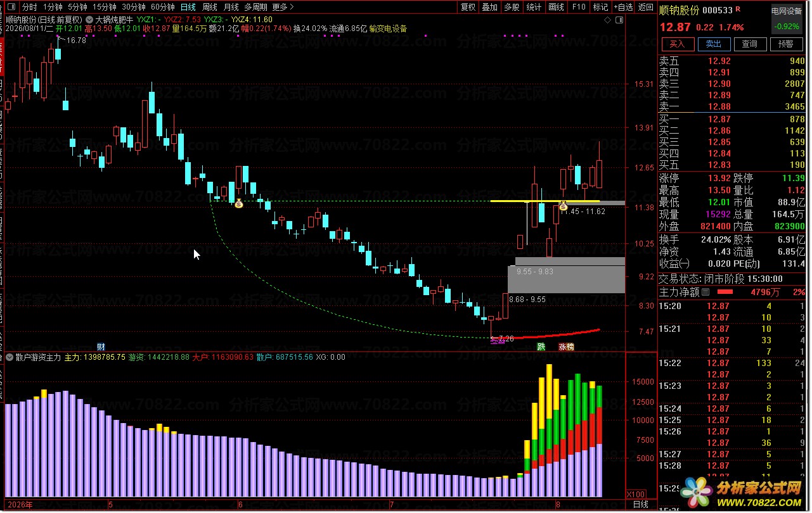Open the 复权 menu
812x513 pixels.
point(468,8)
